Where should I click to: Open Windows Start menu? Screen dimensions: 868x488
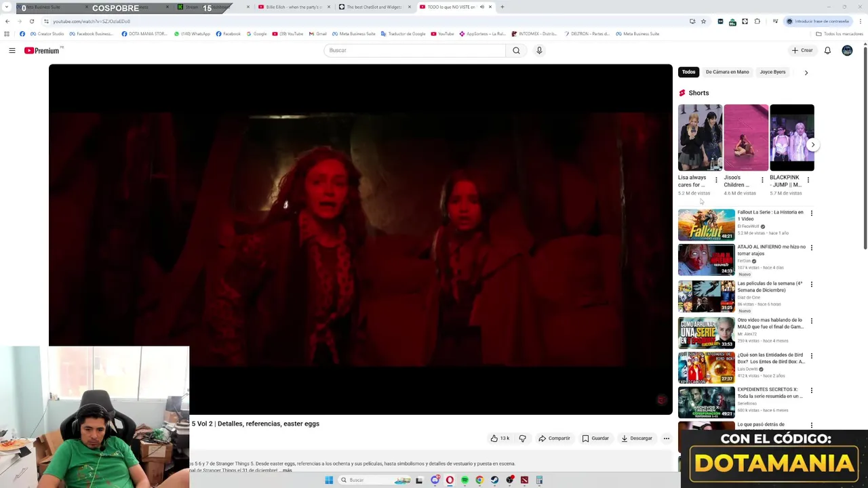pyautogui.click(x=329, y=480)
